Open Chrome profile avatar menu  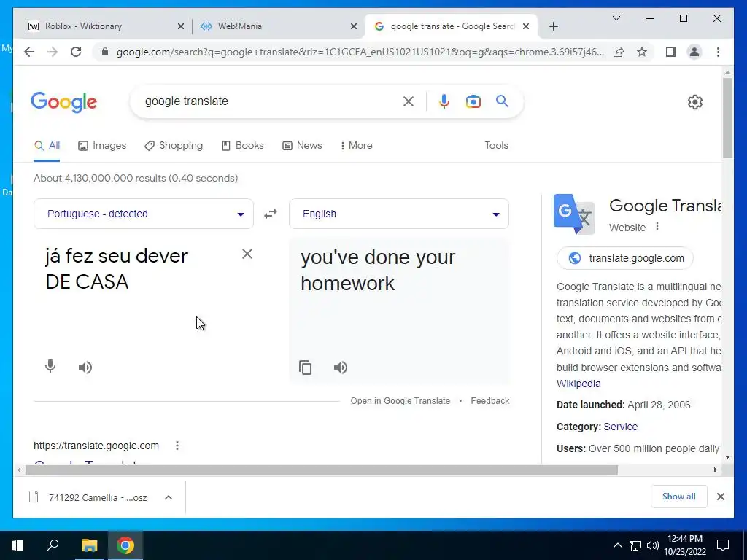click(694, 52)
